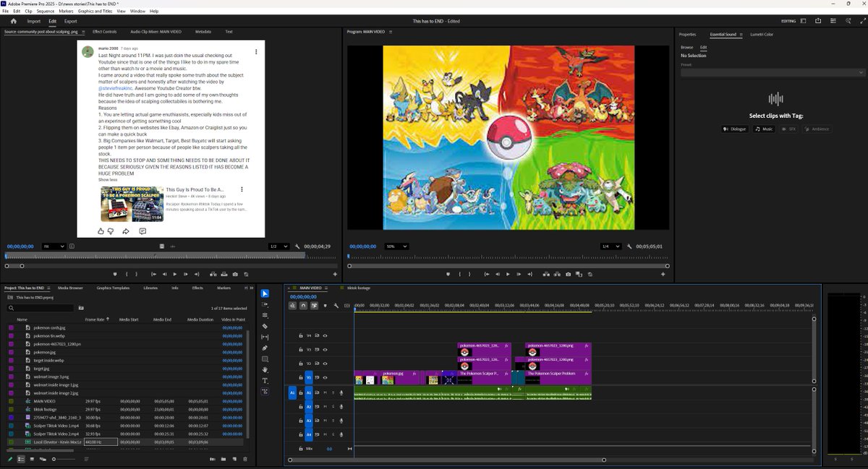Screen dimensions: 868x469
Task: Toggle V3 track output eye
Action: [325, 349]
